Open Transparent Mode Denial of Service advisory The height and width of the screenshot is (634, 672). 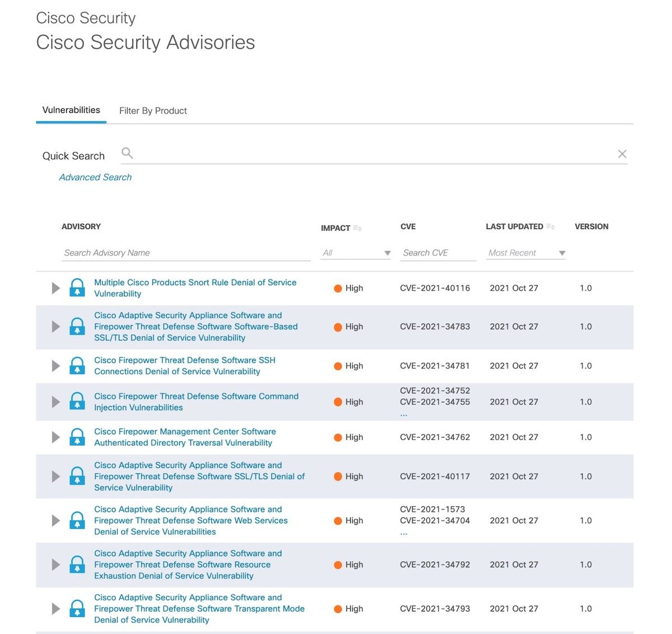tap(199, 609)
